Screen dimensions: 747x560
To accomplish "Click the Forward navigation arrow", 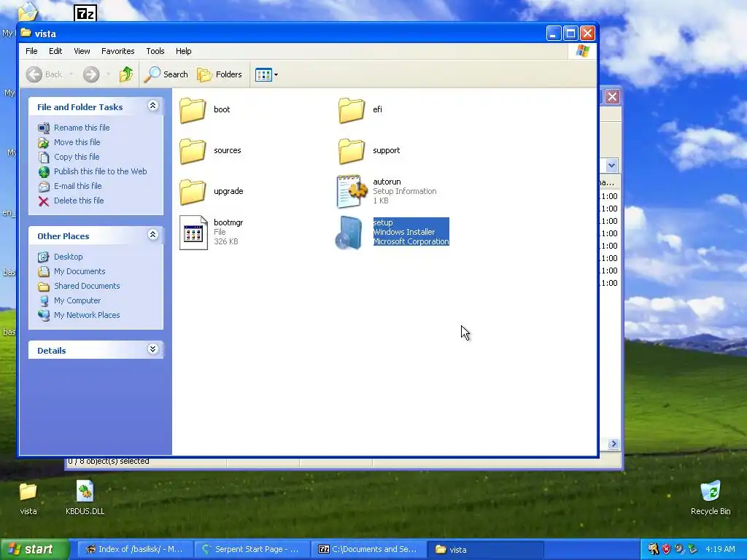I will tap(91, 74).
